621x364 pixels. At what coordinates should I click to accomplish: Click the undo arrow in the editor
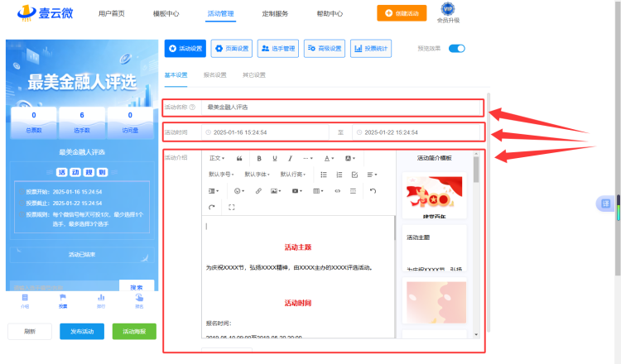click(x=373, y=191)
